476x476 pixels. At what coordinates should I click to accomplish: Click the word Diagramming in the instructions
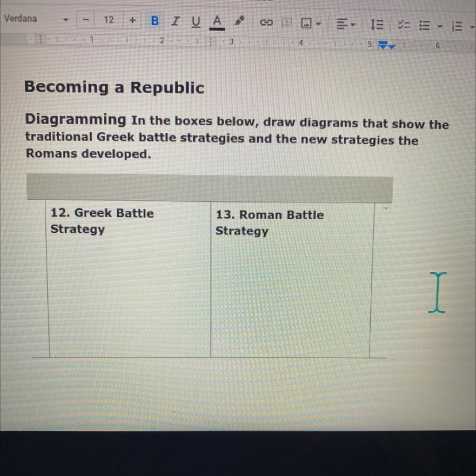coord(75,119)
